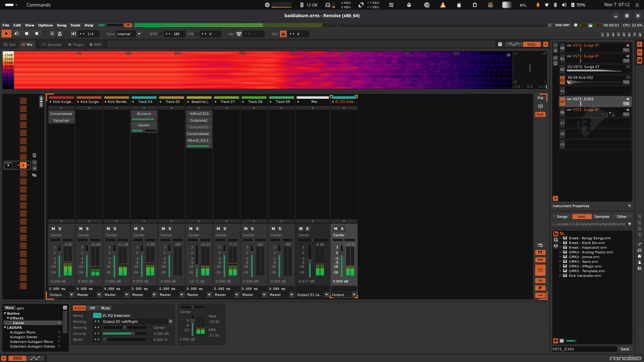Switch mixer devices to Pre mode
Image resolution: width=644 pixels, height=362 pixels.
coord(540,98)
